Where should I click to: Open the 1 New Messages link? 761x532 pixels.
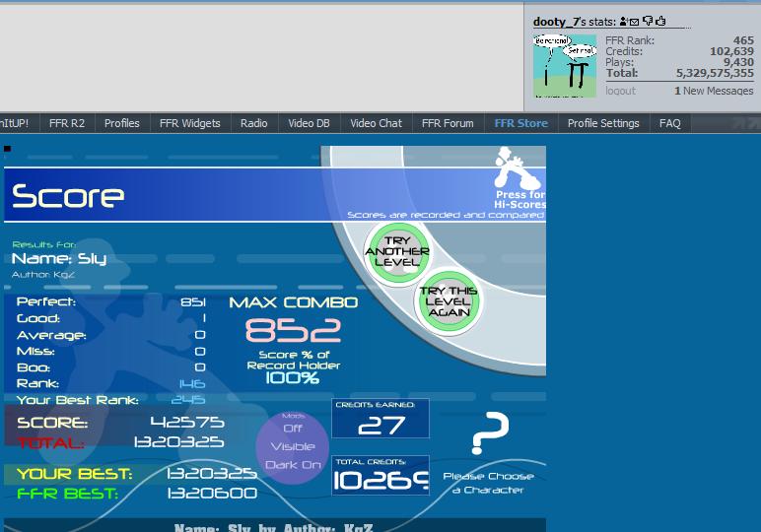click(714, 91)
